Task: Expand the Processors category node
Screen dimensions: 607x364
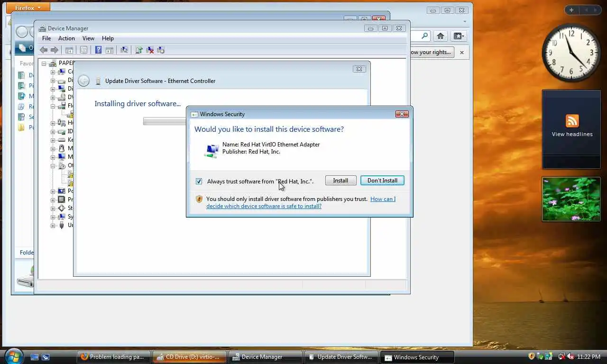Action: [x=53, y=200]
